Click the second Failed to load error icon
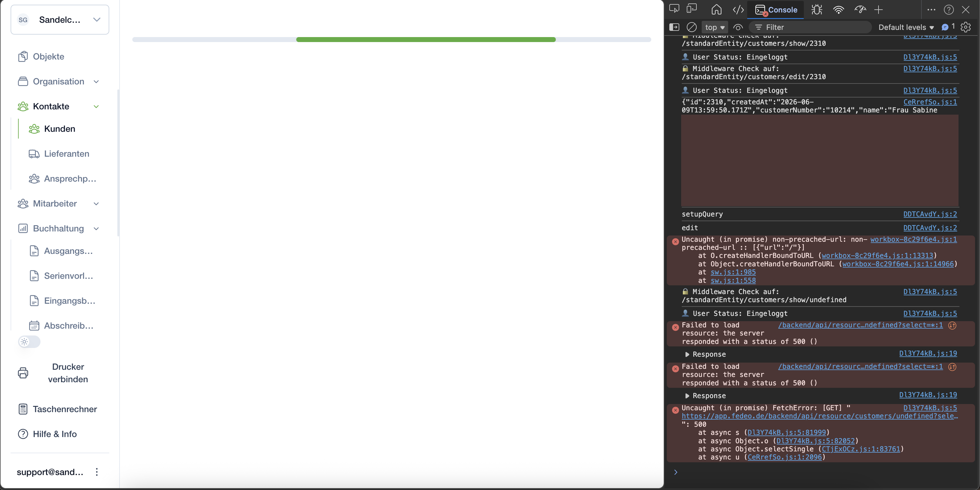The width and height of the screenshot is (980, 490). [x=675, y=369]
